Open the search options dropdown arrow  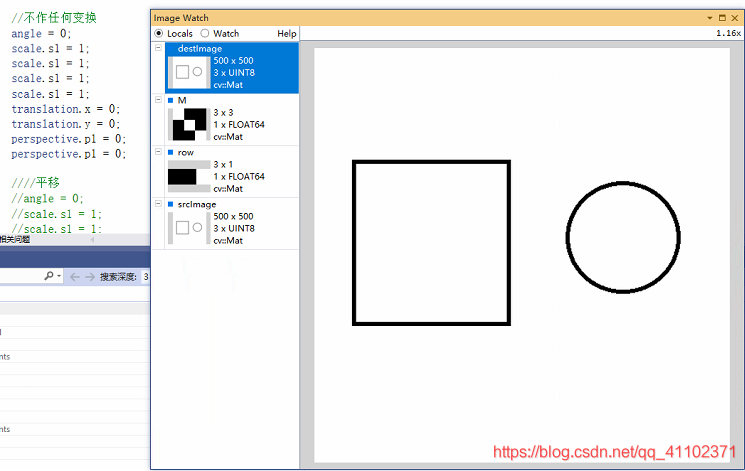(59, 276)
